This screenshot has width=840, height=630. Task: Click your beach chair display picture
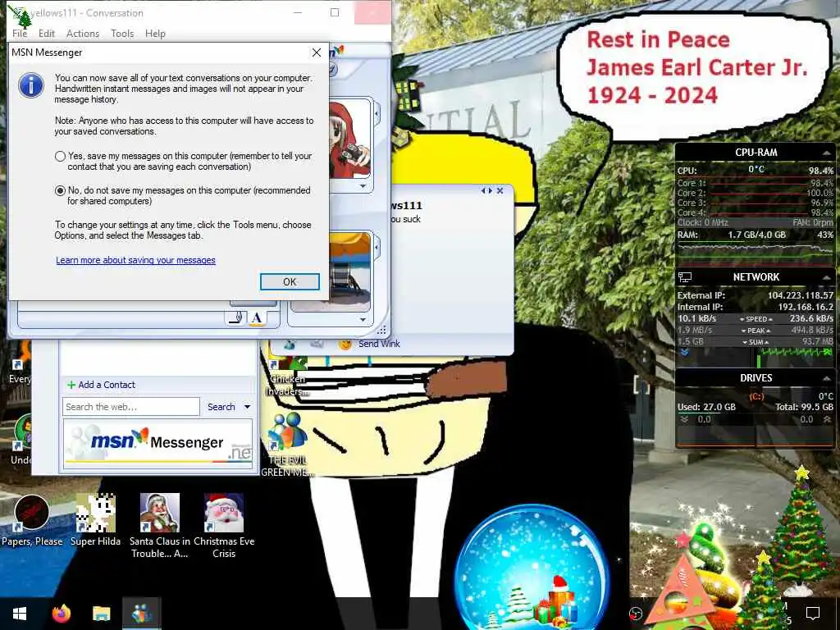[349, 271]
